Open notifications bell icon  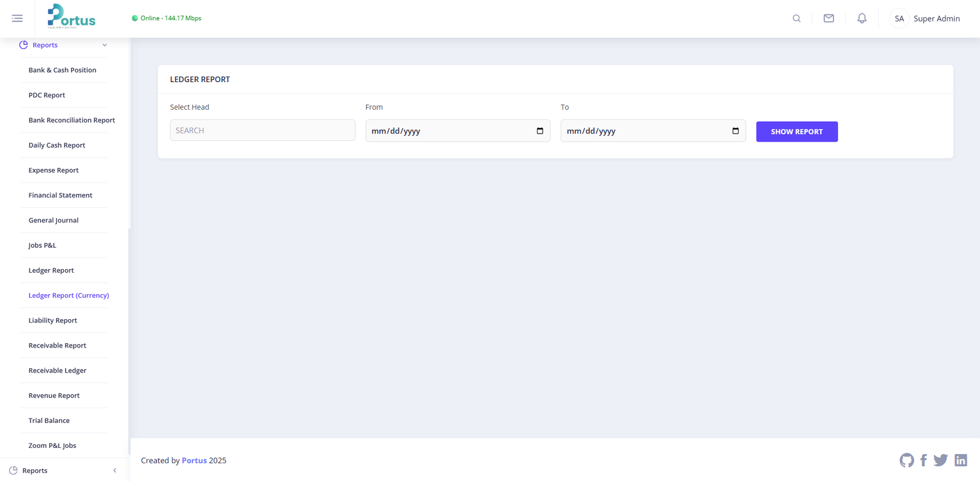pos(862,18)
